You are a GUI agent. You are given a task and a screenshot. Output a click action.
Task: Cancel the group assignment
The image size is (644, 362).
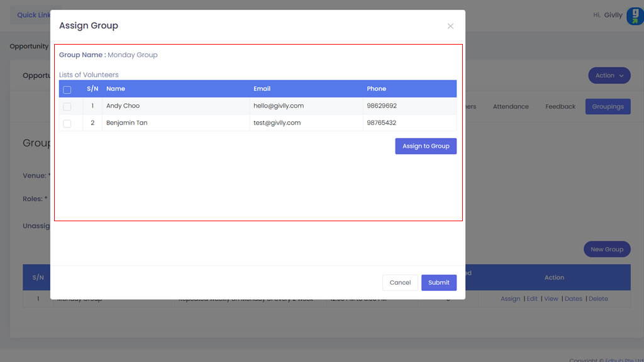tap(400, 283)
